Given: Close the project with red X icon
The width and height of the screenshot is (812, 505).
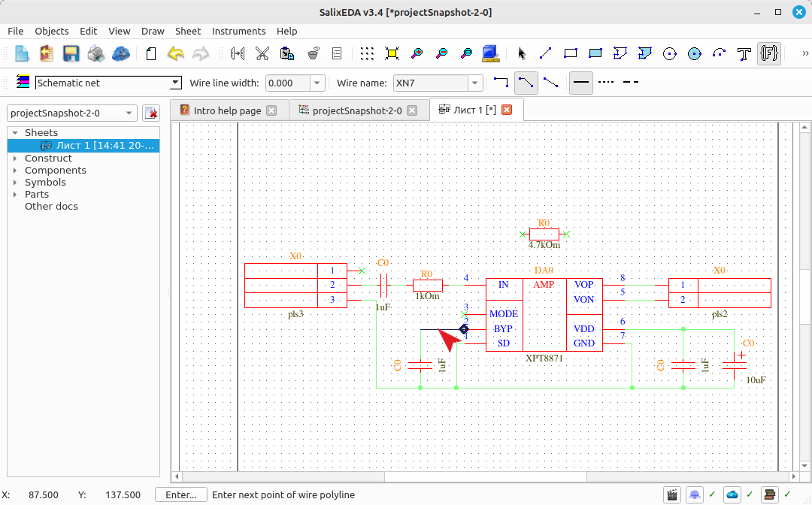Looking at the screenshot, I should pos(151,113).
